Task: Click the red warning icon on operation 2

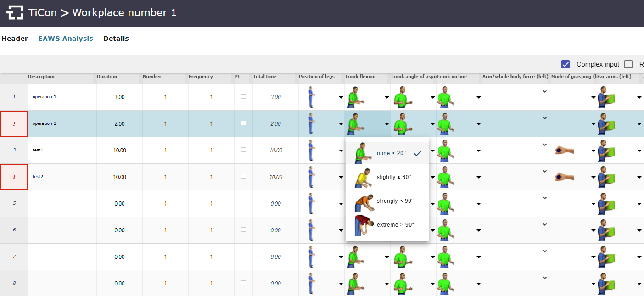Action: (14, 124)
